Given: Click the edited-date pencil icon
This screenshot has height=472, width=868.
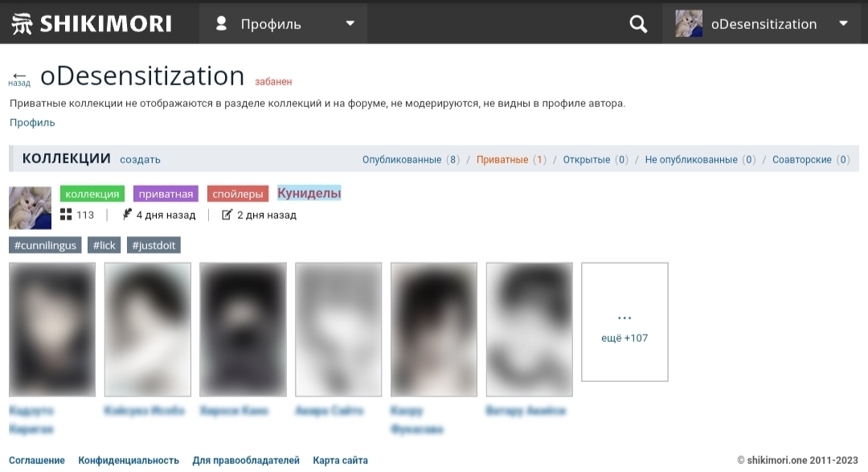Looking at the screenshot, I should click(x=227, y=215).
